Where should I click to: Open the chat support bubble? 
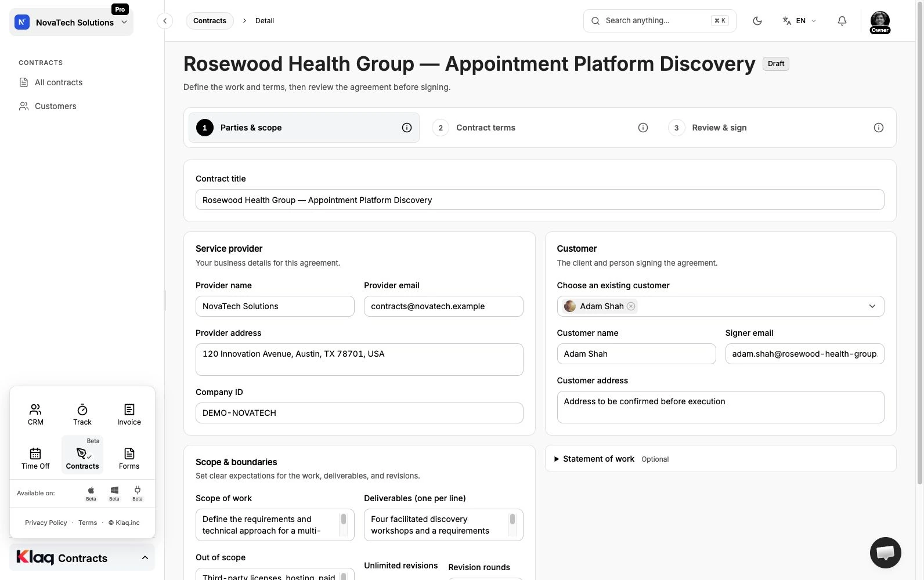click(x=885, y=553)
